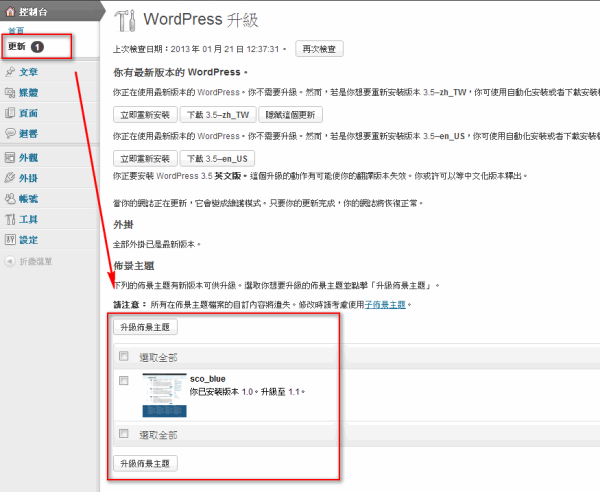The height and width of the screenshot is (492, 600).
Task: Collapse sidebar via 折疊選單
Action: (x=36, y=261)
